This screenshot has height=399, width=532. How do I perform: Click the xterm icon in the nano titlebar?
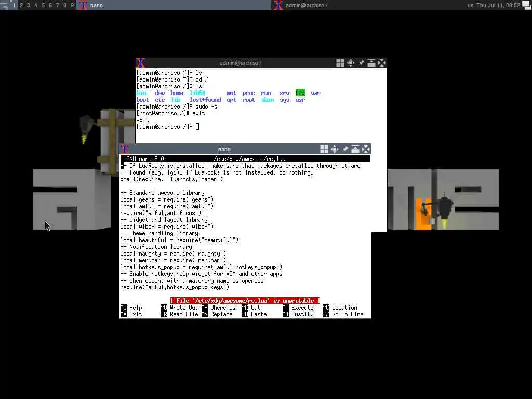click(x=125, y=149)
